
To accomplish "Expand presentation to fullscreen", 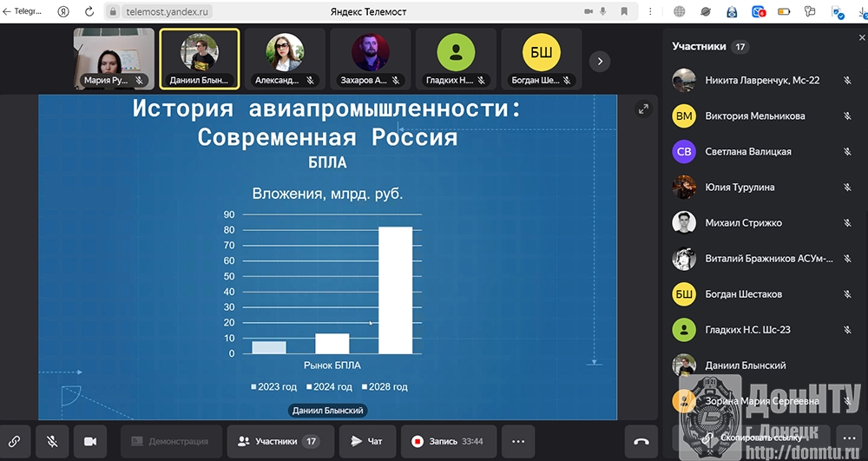I will [643, 109].
